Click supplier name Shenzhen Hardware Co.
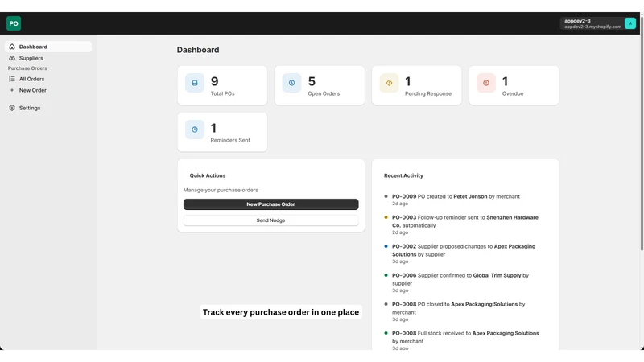 pyautogui.click(x=465, y=221)
